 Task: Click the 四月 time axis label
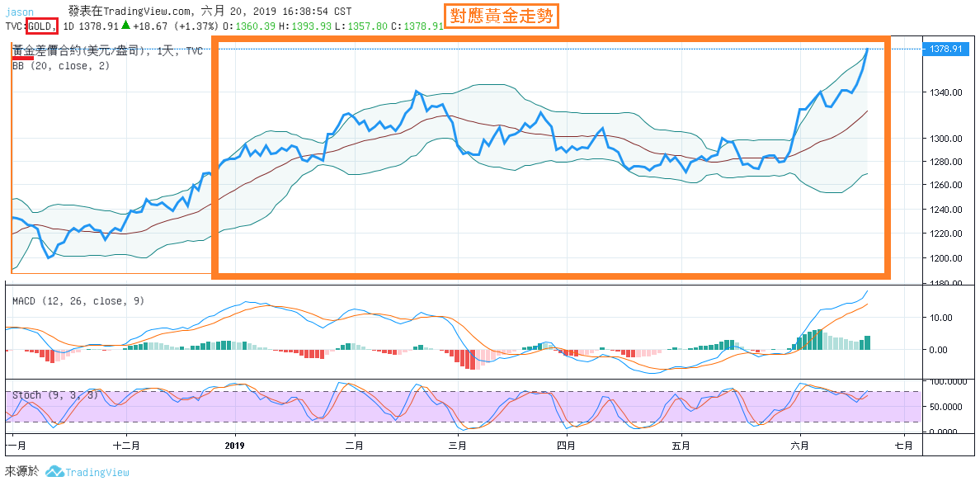click(x=566, y=446)
